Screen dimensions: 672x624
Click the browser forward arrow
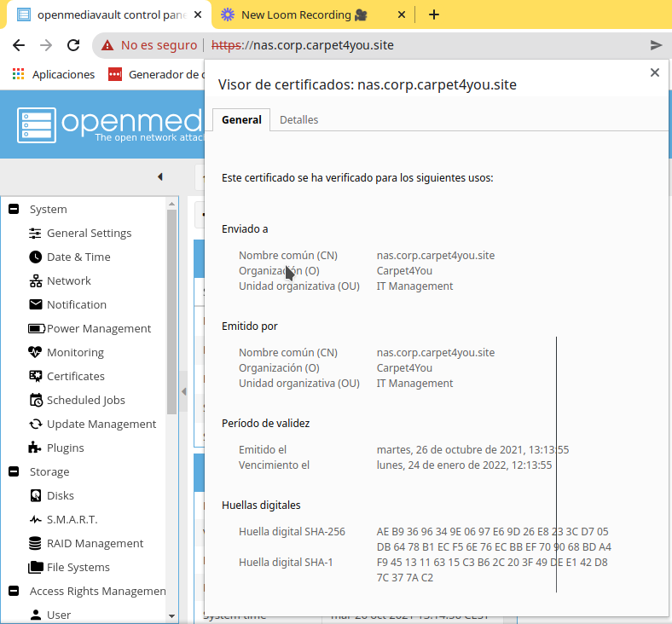coord(46,45)
